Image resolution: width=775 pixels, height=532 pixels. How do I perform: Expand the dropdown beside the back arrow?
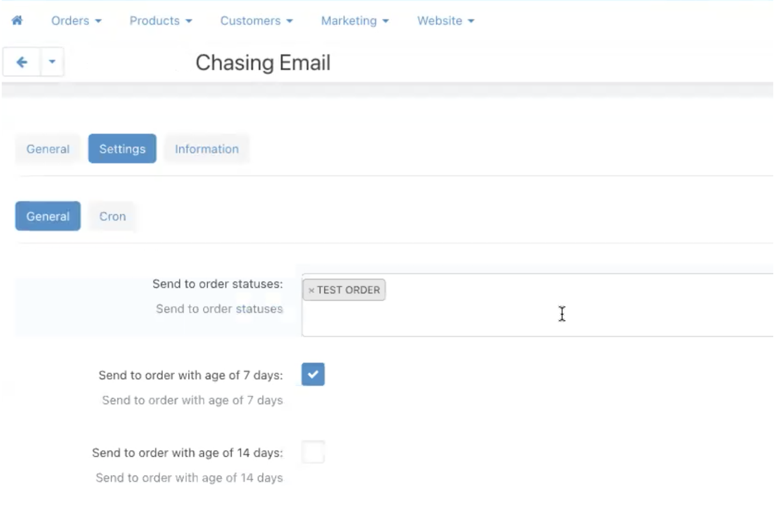[52, 62]
